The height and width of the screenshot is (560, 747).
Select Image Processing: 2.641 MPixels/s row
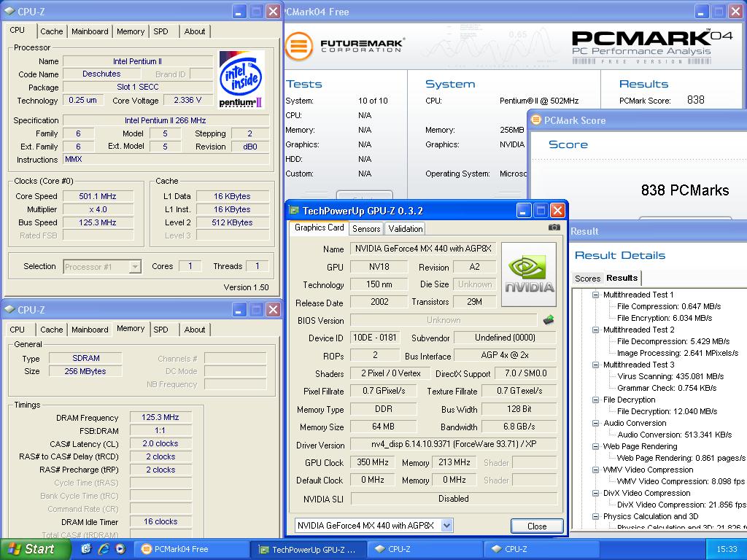[678, 353]
